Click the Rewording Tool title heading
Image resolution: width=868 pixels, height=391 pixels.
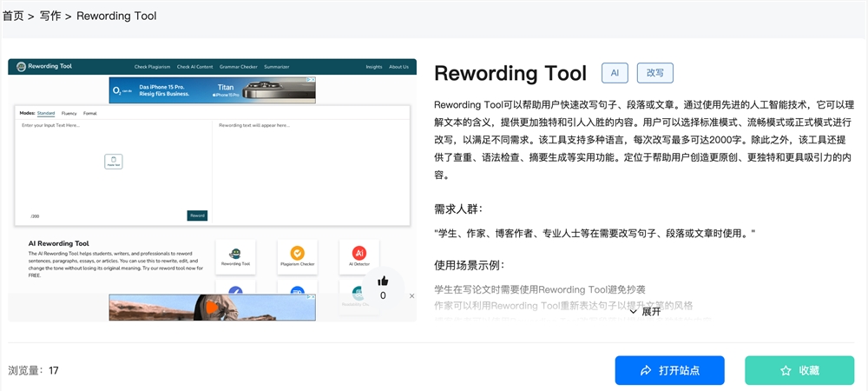click(x=510, y=73)
